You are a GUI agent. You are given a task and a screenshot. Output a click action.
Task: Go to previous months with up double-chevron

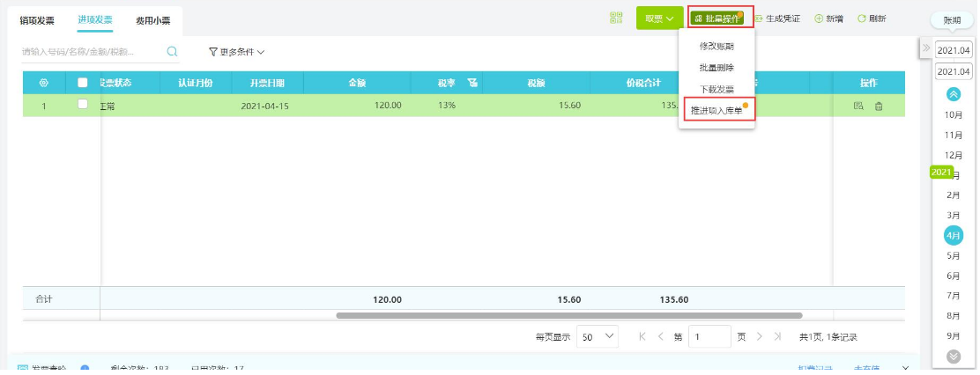click(x=954, y=94)
